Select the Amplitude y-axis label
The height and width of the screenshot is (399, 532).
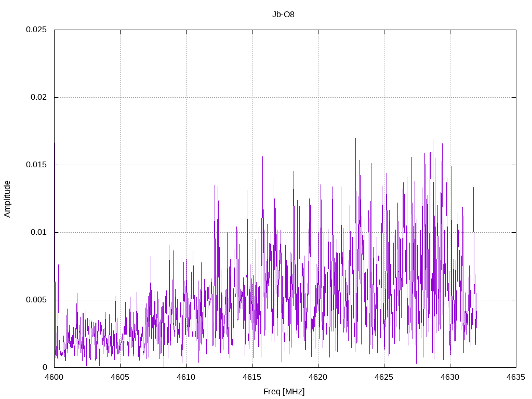point(7,199)
